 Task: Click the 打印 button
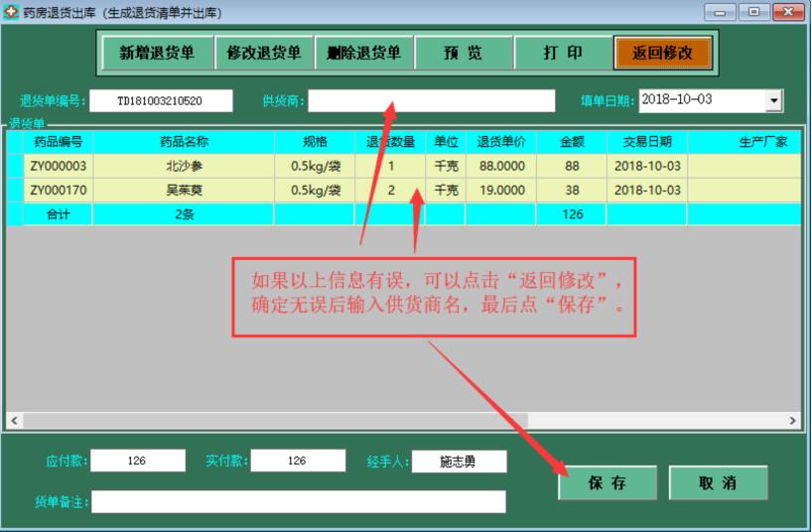click(563, 54)
